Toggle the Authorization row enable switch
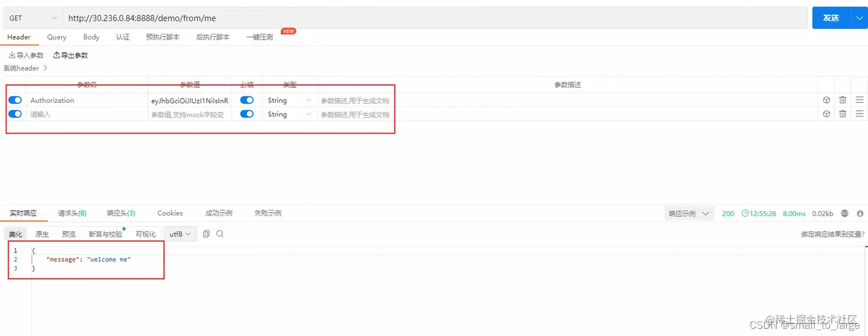 pyautogui.click(x=15, y=100)
